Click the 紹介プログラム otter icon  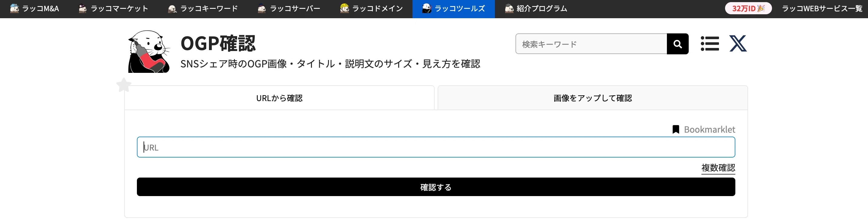509,8
